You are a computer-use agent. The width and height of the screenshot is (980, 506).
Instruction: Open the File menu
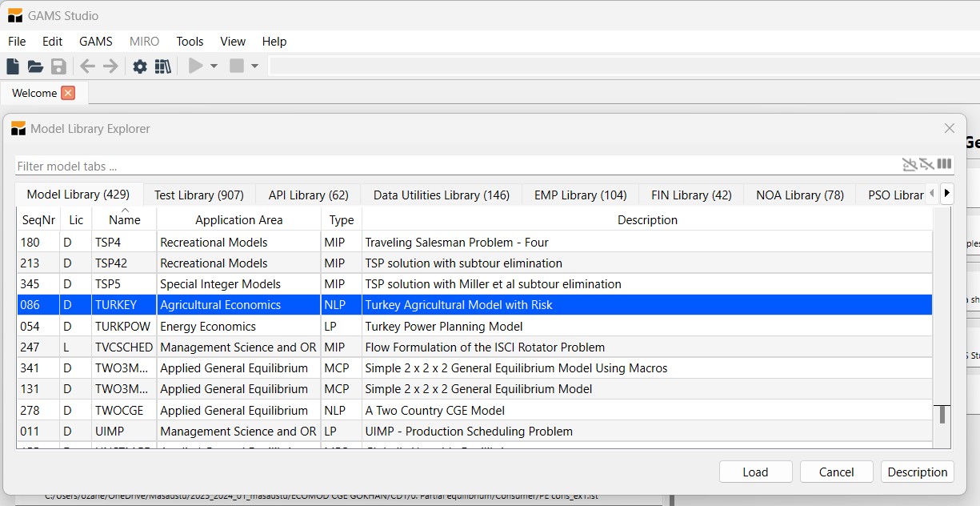click(17, 42)
